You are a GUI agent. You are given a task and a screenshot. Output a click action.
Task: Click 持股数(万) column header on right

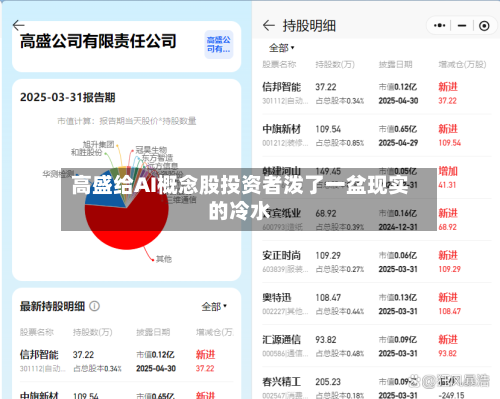click(335, 64)
